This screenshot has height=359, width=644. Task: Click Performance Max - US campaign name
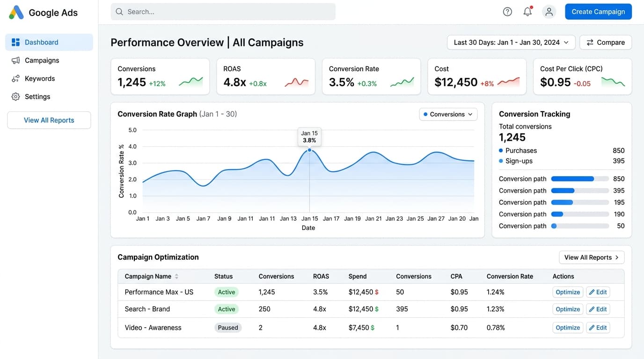(159, 292)
